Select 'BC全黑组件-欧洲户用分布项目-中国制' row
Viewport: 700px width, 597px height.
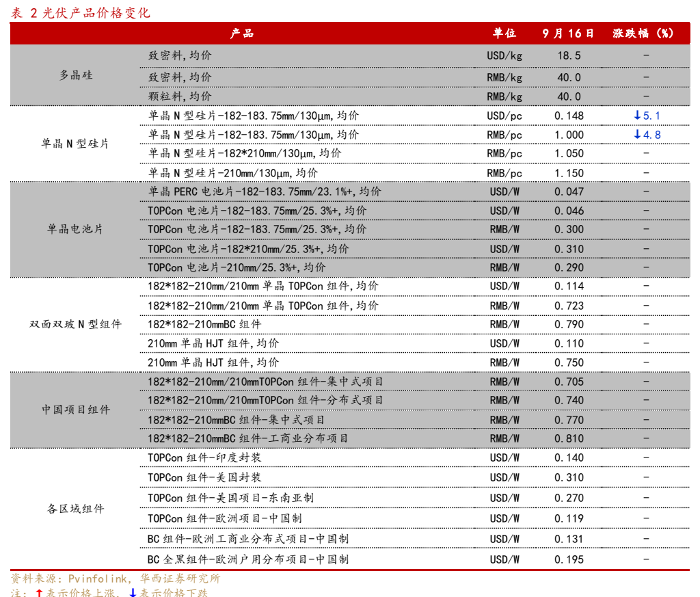click(247, 559)
